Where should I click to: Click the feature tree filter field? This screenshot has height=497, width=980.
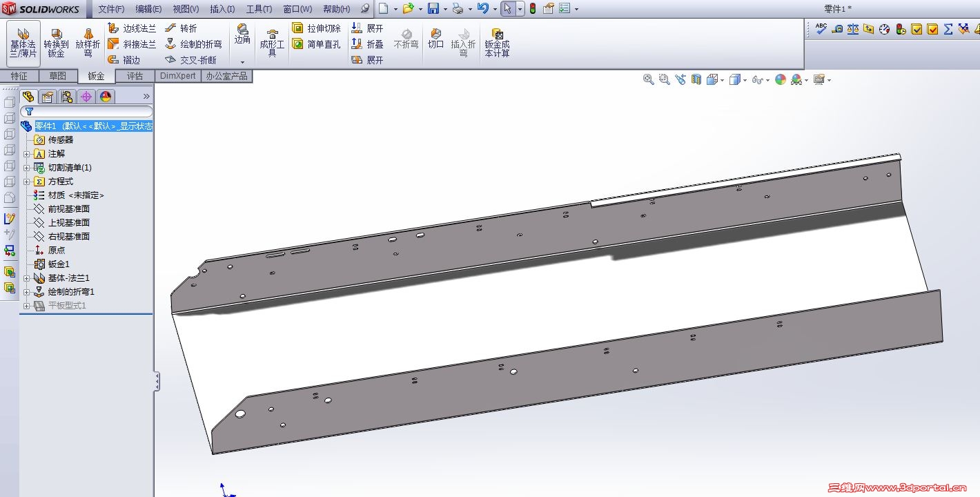pos(87,111)
